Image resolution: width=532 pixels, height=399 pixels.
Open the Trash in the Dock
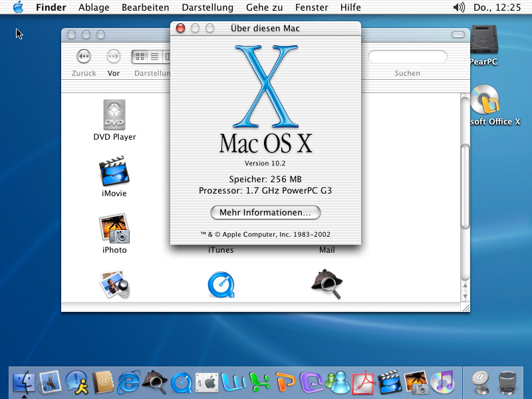507,383
